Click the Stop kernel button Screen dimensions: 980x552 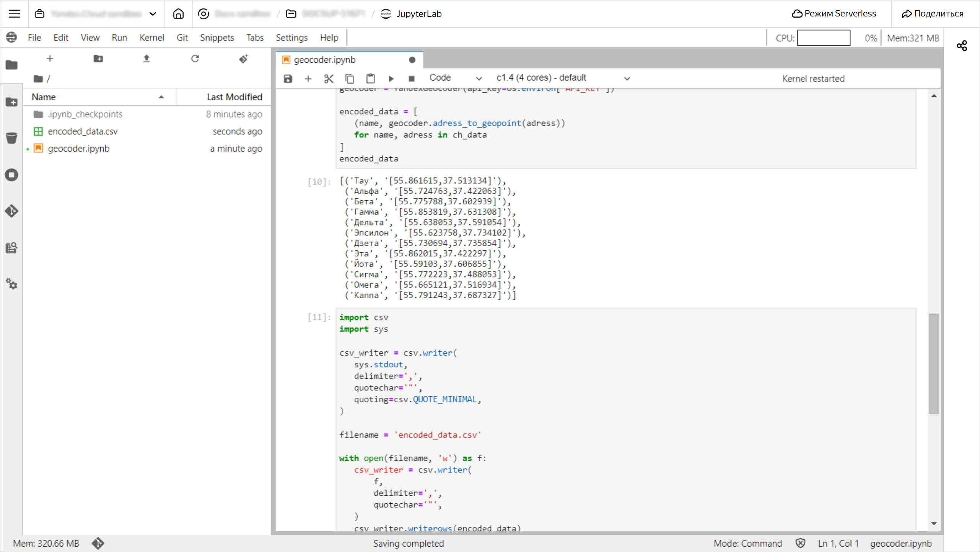[x=411, y=77]
